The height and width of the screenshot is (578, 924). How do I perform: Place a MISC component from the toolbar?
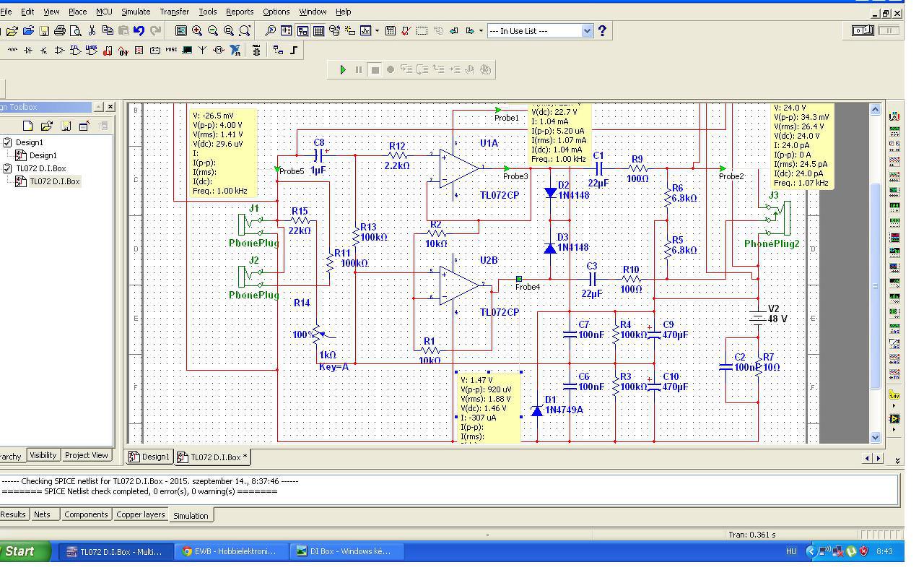171,51
